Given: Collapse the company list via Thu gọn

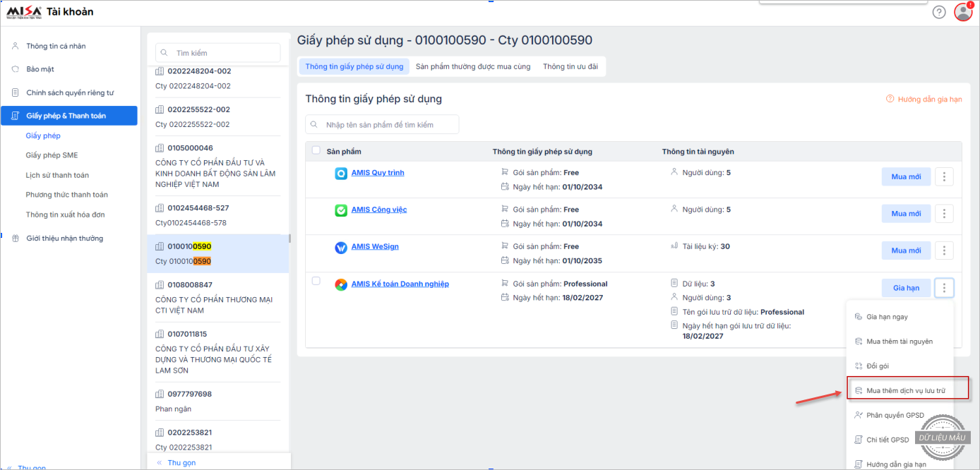Looking at the screenshot, I should click(181, 463).
